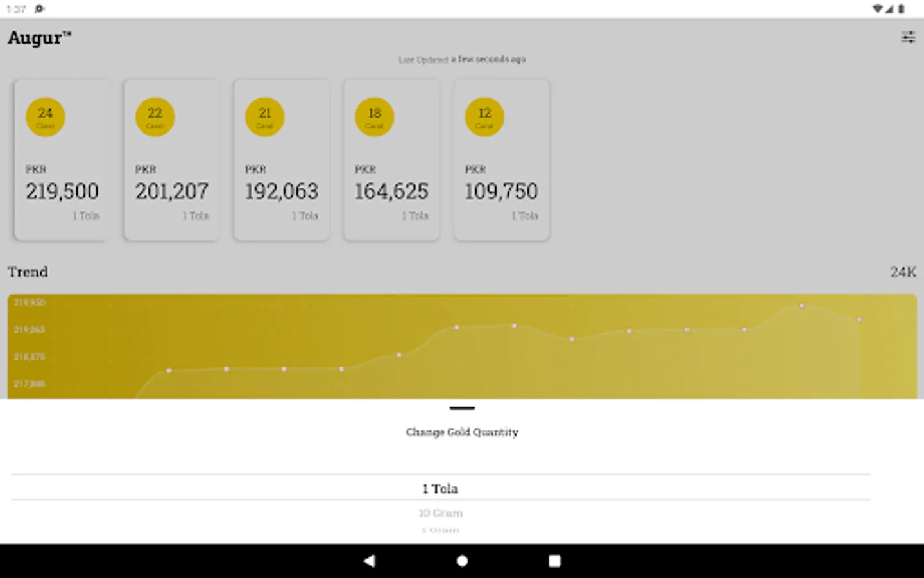Screen dimensions: 924x578
Task: Click the status bar notification icon
Action: pos(39,9)
